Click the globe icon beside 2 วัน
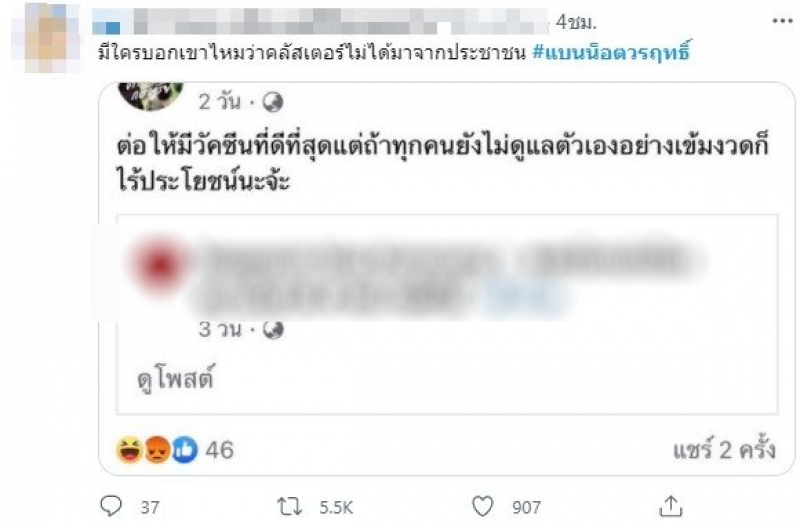 click(273, 102)
